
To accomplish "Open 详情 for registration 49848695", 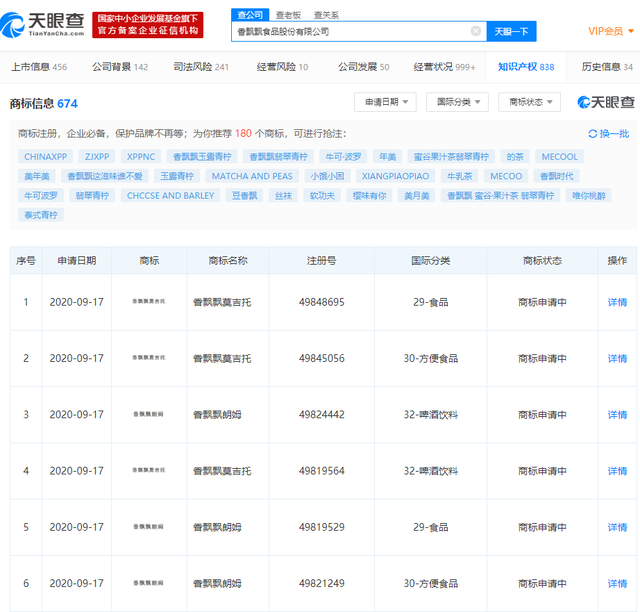I will pyautogui.click(x=617, y=302).
